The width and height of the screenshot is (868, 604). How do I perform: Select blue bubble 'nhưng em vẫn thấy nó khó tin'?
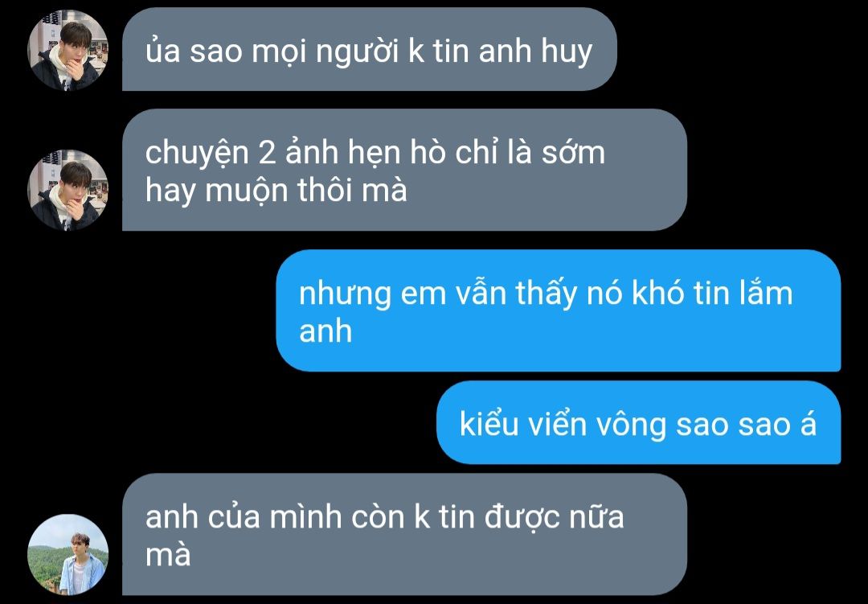(559, 310)
